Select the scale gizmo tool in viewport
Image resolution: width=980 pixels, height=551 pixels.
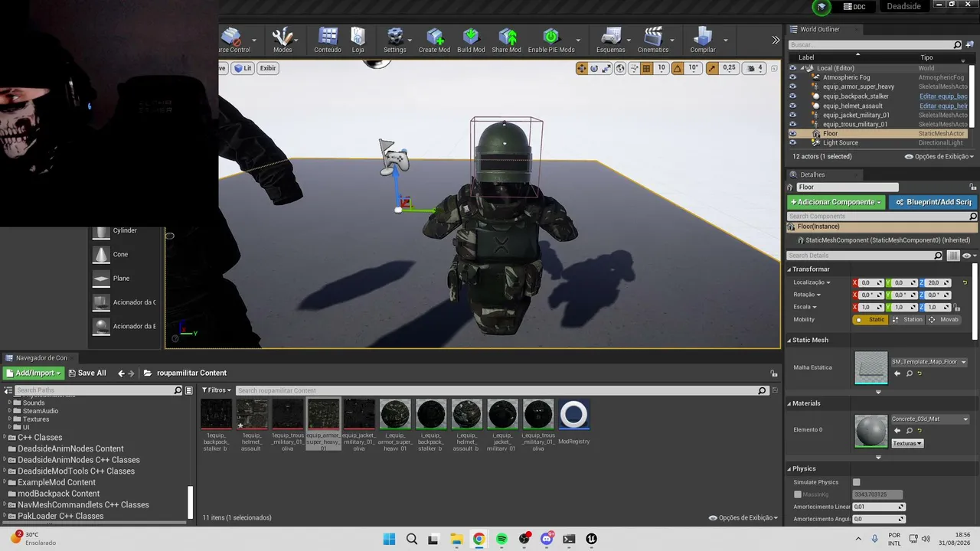[x=606, y=68]
